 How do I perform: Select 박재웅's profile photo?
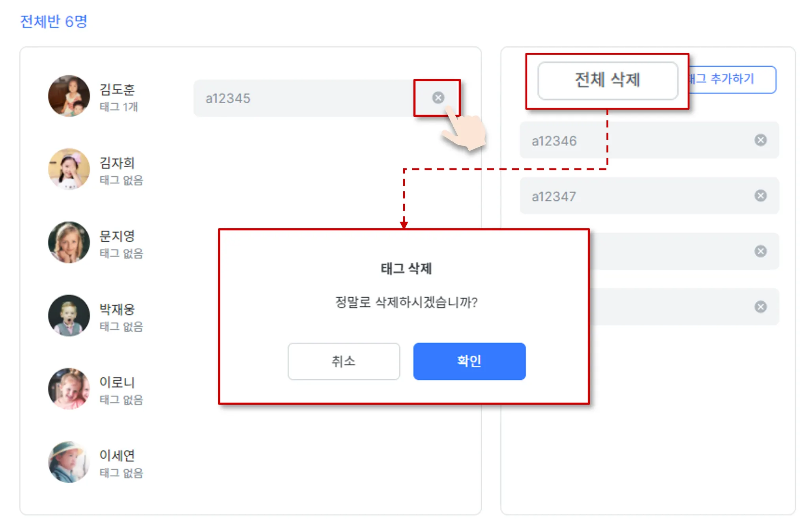tap(69, 315)
